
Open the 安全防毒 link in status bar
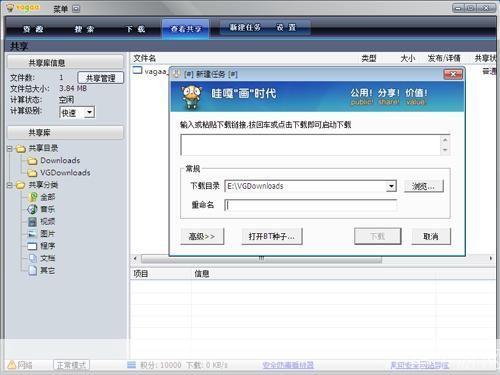[288, 365]
